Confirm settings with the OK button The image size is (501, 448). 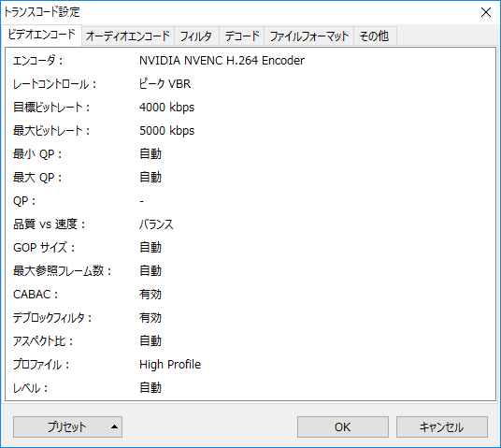click(343, 426)
